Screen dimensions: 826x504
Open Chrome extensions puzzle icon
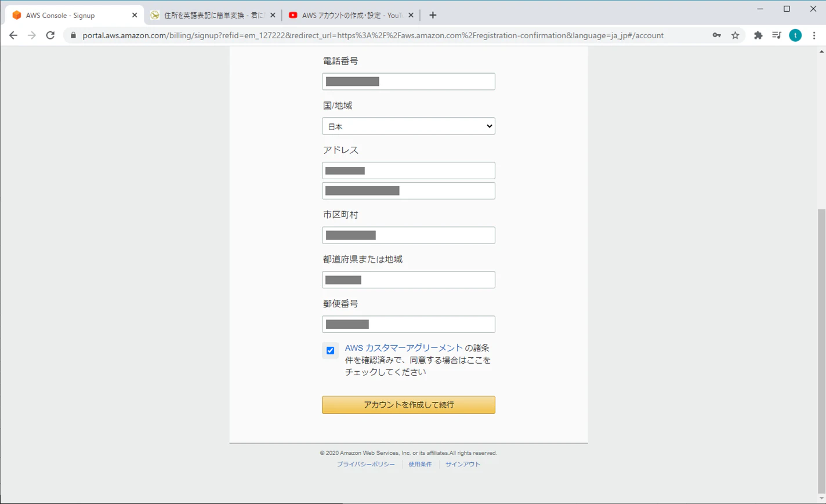[x=758, y=35]
